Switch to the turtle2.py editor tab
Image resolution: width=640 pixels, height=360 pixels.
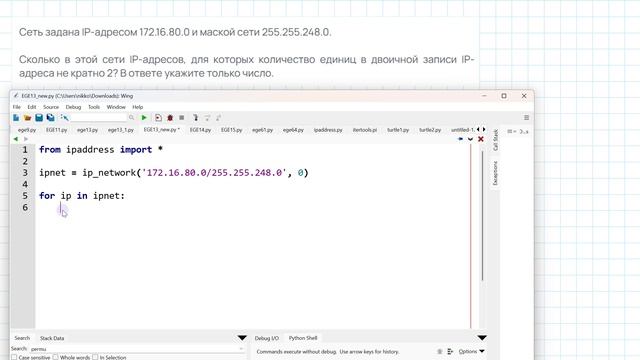(x=430, y=130)
